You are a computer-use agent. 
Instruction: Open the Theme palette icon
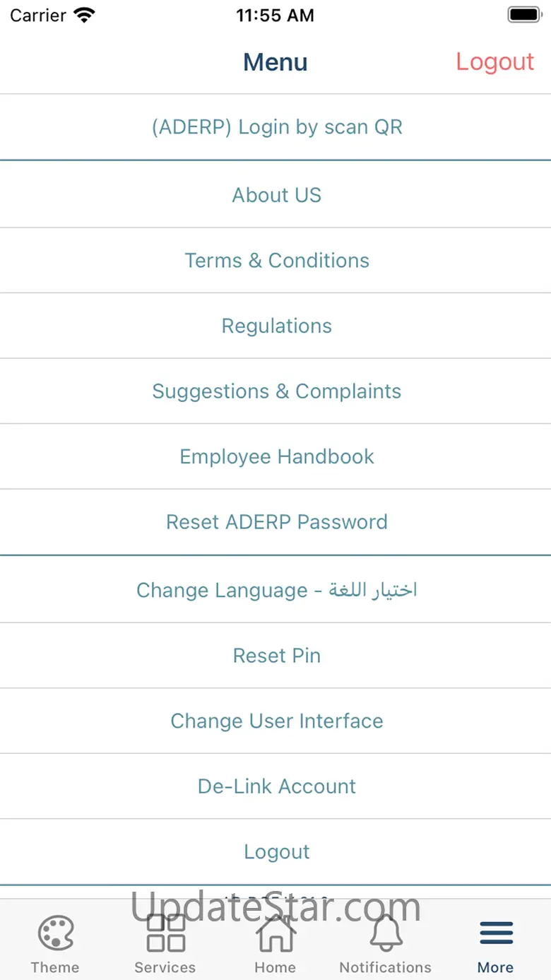coord(55,933)
